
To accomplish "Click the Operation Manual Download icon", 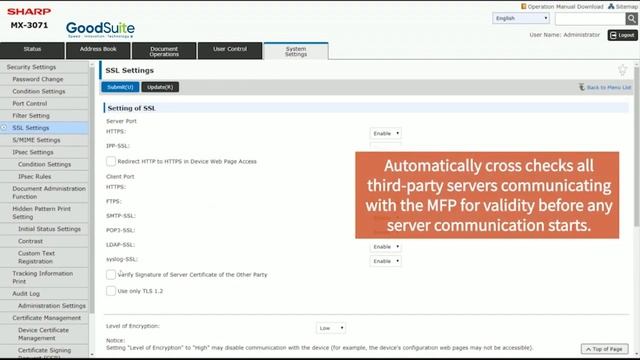I will point(523,7).
